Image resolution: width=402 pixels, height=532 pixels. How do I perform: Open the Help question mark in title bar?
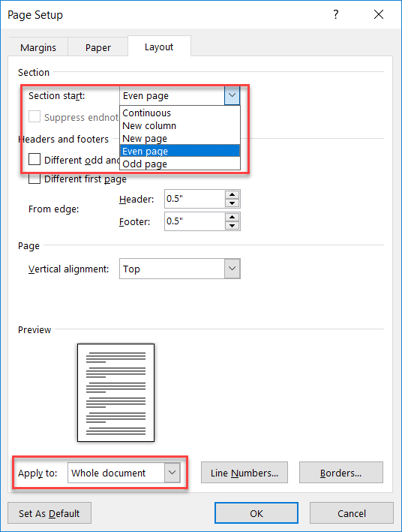click(x=335, y=14)
